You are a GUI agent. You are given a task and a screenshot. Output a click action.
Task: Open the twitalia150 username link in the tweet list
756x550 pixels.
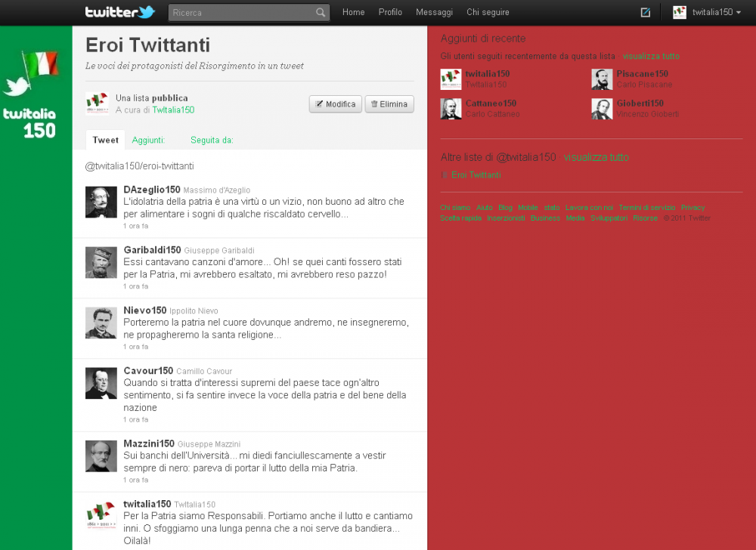pyautogui.click(x=147, y=504)
